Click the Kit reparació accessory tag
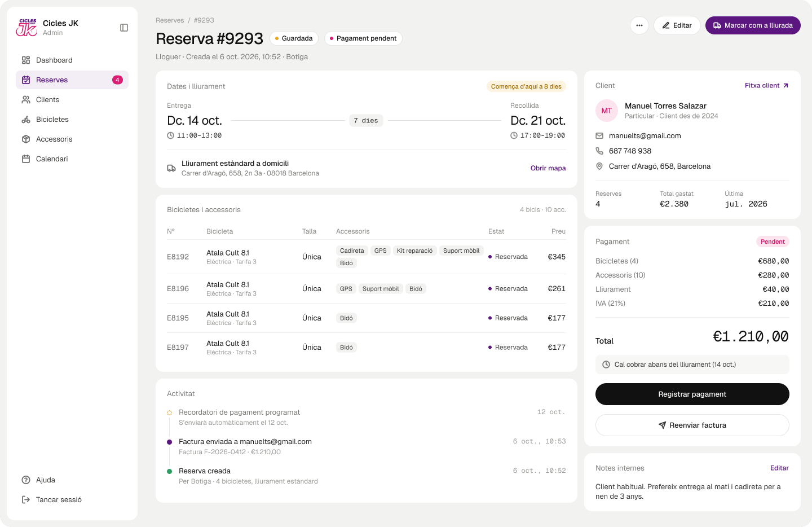Image resolution: width=812 pixels, height=527 pixels. (415, 251)
